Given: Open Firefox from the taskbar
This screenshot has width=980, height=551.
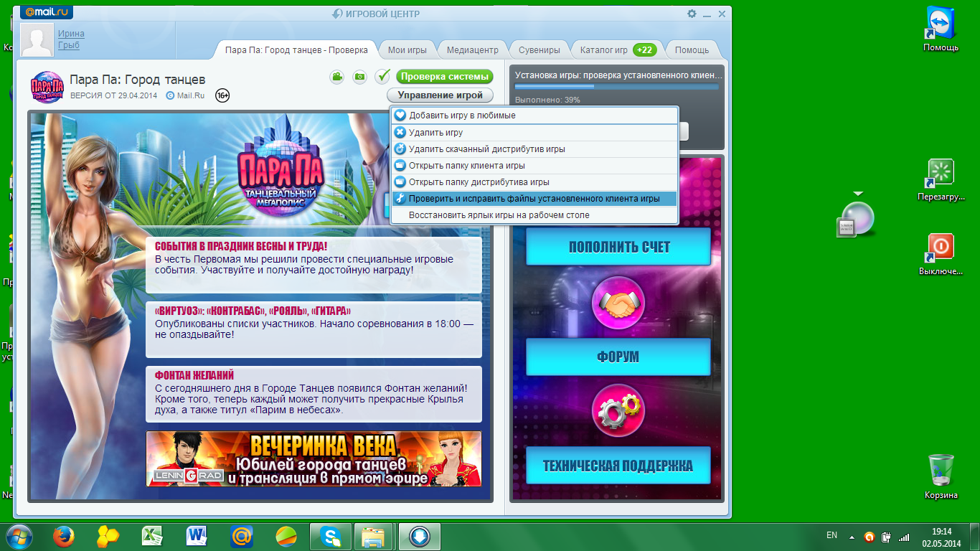Looking at the screenshot, I should tap(64, 537).
